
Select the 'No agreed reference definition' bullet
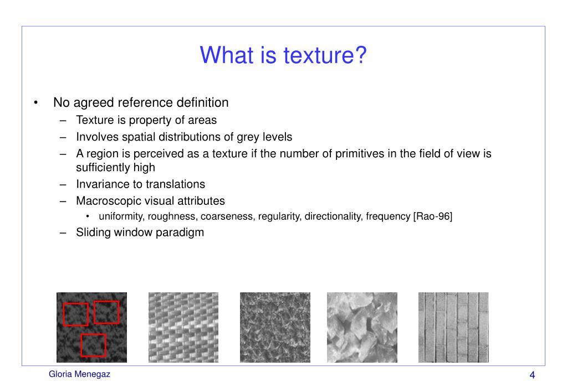(141, 102)
